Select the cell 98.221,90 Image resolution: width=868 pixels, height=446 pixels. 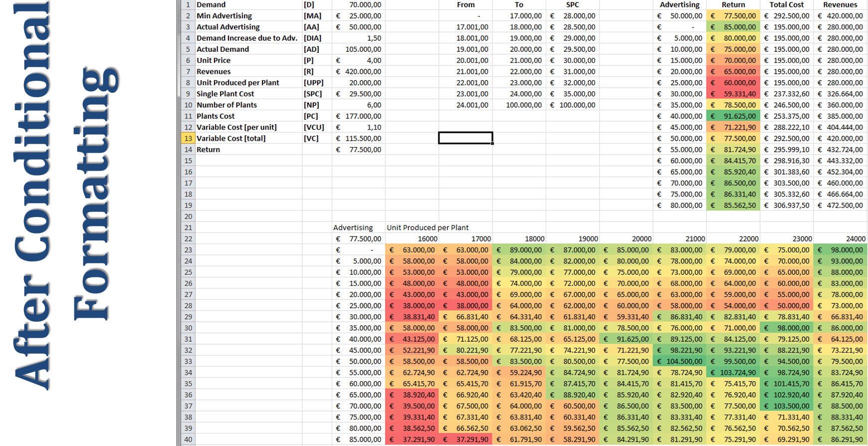679,350
